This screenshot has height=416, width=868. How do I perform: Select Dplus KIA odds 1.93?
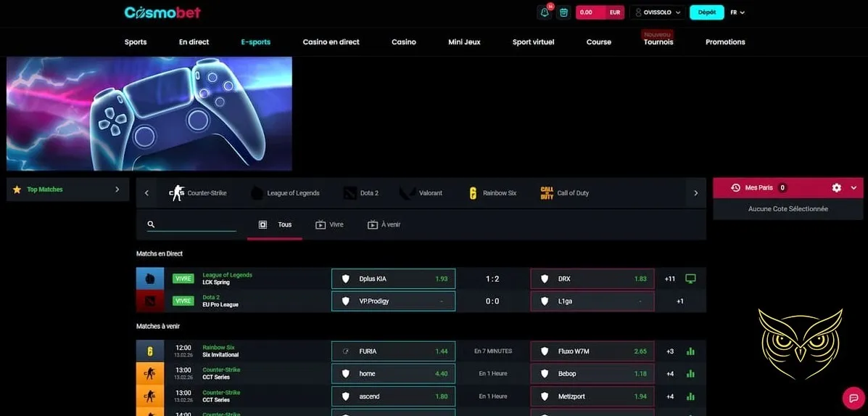pyautogui.click(x=393, y=279)
